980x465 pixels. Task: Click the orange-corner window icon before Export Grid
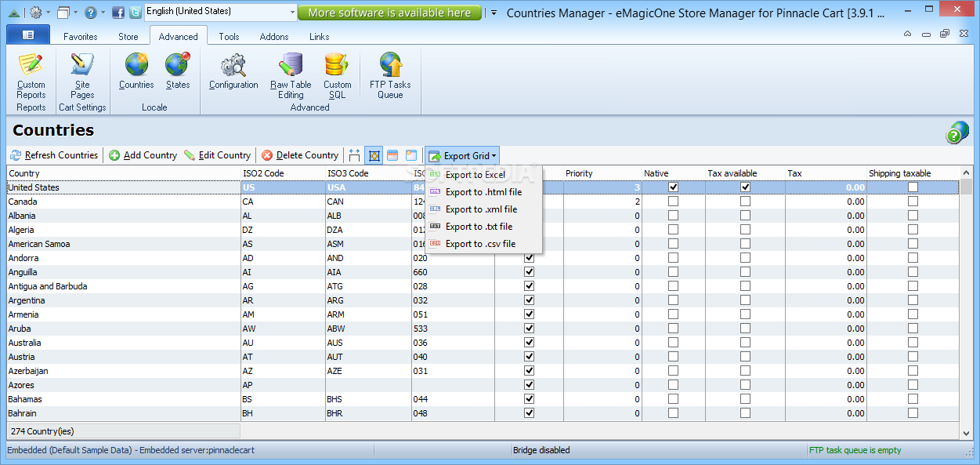click(x=411, y=155)
